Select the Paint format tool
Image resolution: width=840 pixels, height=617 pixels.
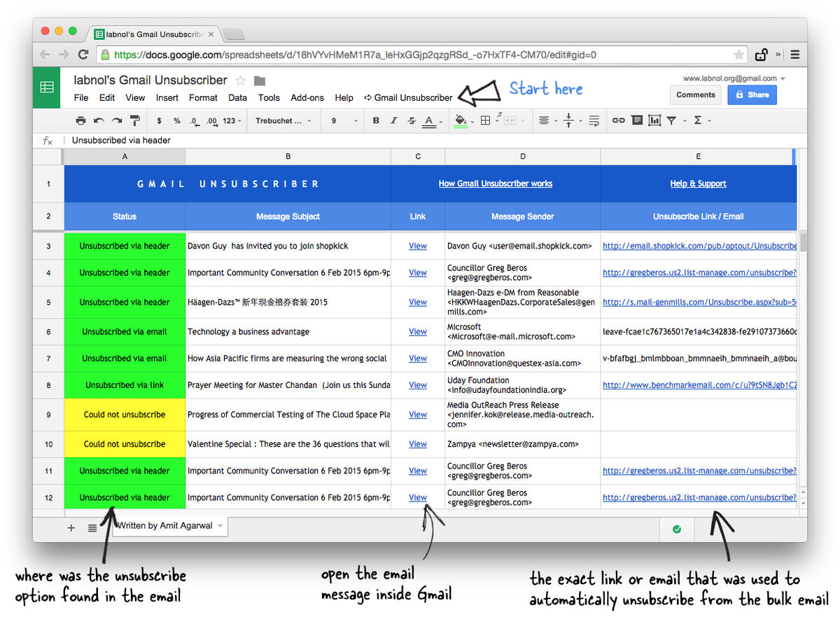point(135,120)
